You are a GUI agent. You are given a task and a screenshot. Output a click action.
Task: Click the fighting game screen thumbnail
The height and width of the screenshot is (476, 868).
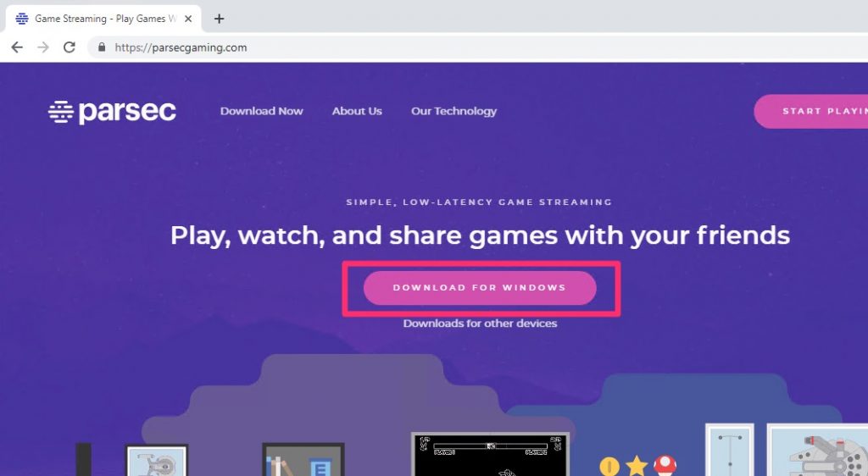491,455
